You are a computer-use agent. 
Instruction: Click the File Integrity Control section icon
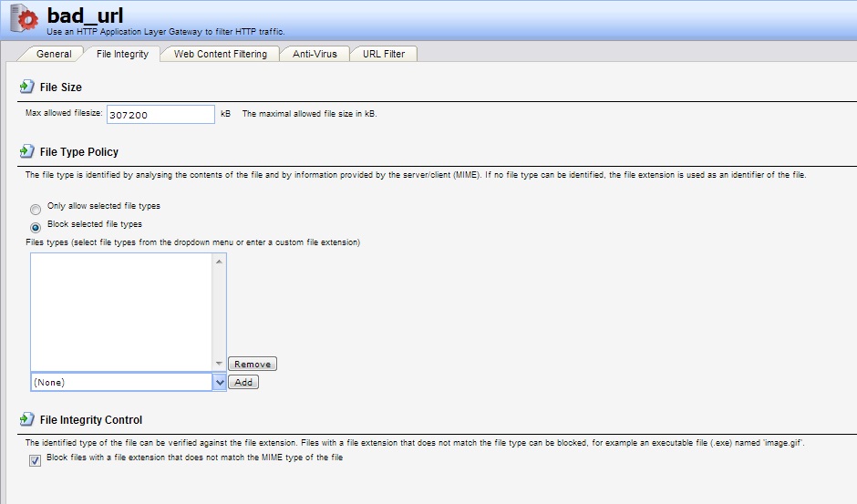pyautogui.click(x=26, y=419)
